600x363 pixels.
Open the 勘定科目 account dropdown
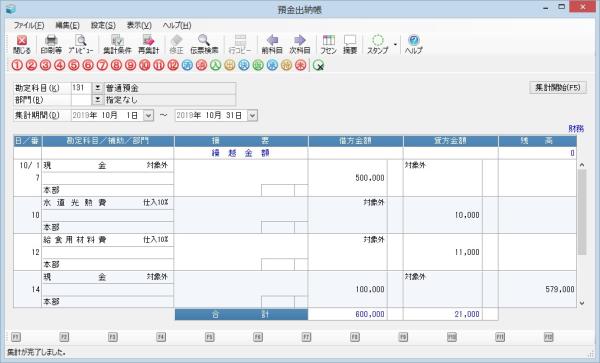pyautogui.click(x=98, y=88)
